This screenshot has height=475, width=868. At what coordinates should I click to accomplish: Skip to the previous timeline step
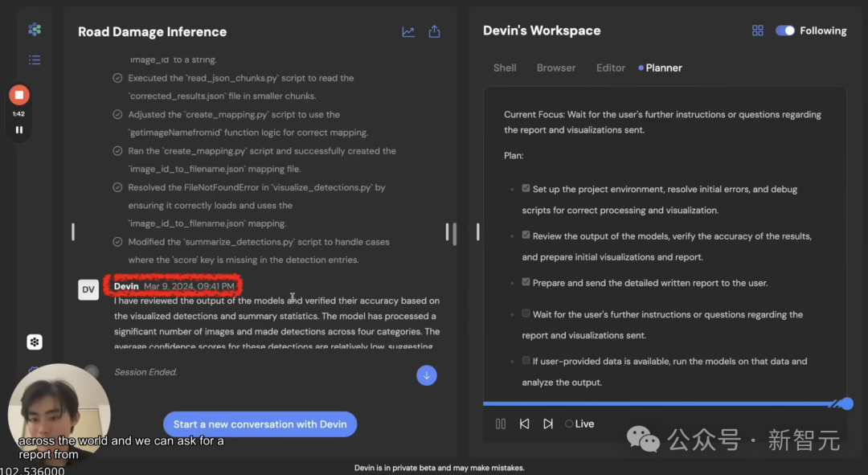[x=524, y=424]
